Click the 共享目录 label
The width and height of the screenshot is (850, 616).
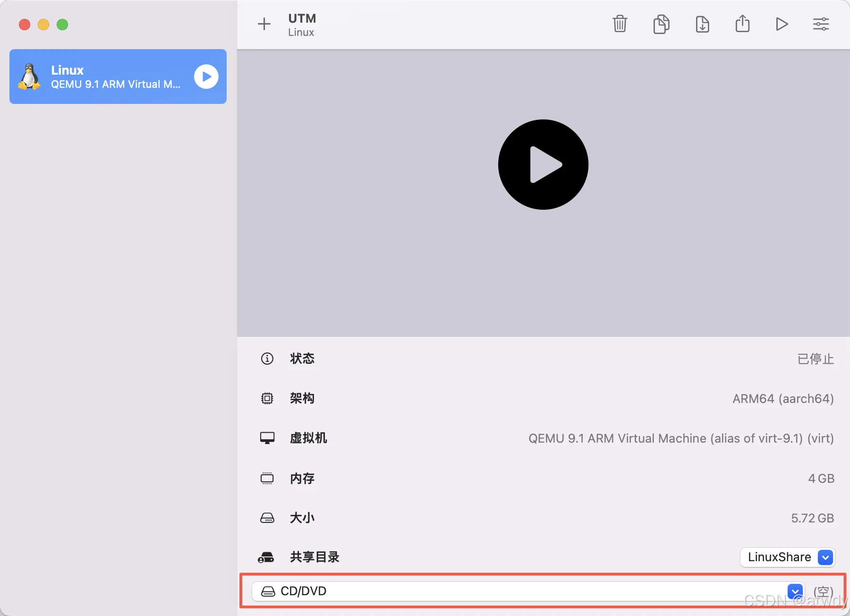pos(314,557)
